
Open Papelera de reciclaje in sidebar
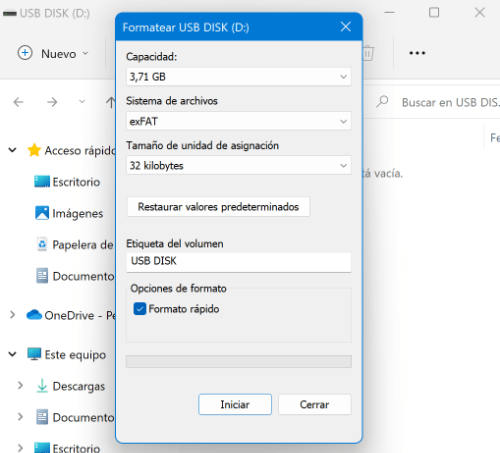(x=75, y=245)
